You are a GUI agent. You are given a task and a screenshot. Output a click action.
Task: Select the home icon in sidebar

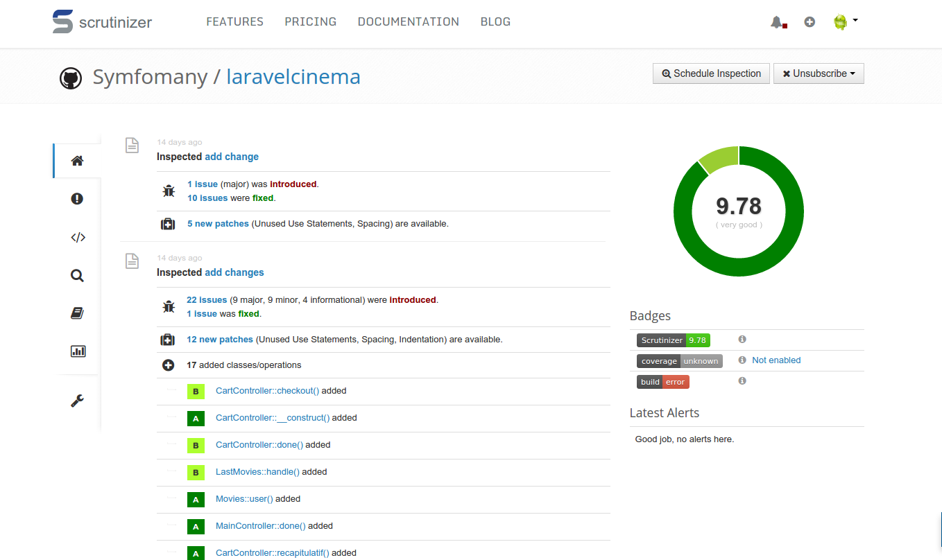pos(77,161)
